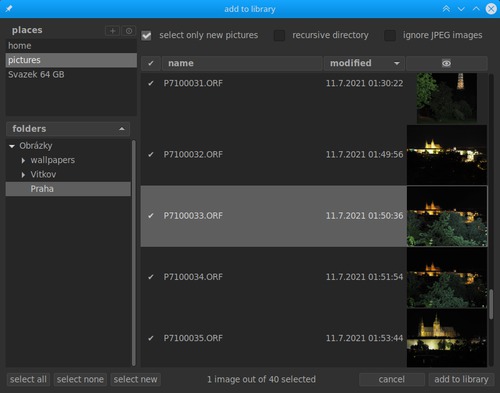
Task: Collapse the Obrázky folder tree
Action: tap(12, 146)
